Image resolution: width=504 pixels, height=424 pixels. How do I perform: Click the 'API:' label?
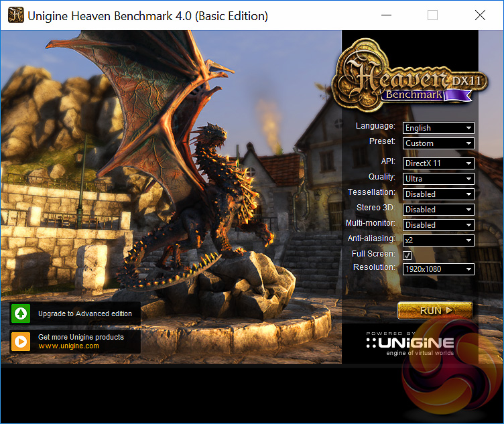coord(388,161)
